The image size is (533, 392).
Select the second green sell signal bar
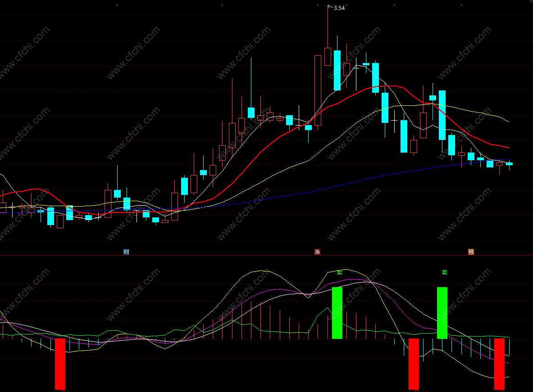[442, 313]
